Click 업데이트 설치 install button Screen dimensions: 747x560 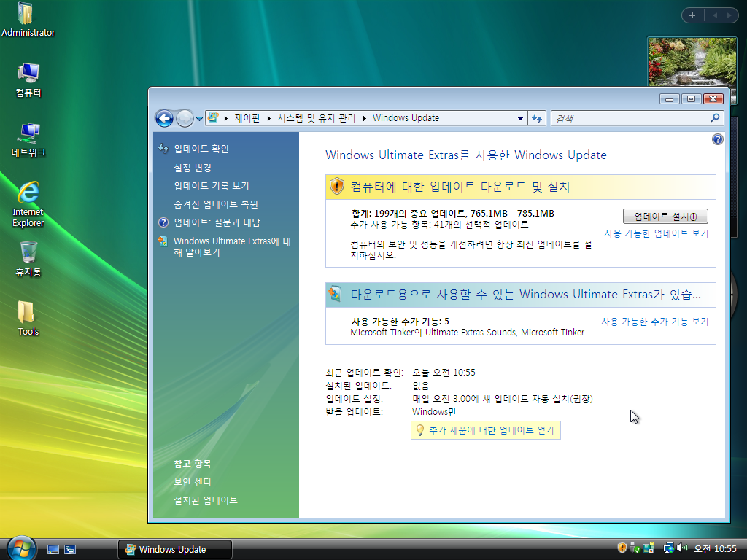tap(665, 217)
